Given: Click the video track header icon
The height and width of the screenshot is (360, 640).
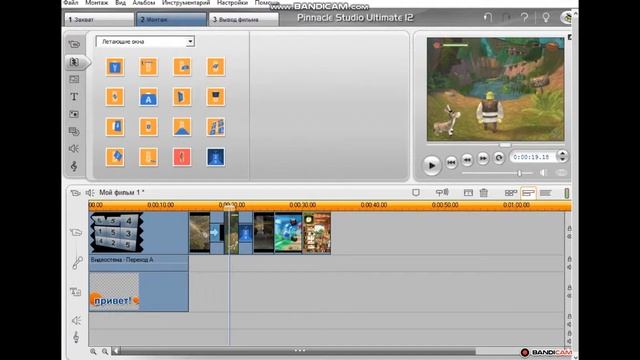Looking at the screenshot, I should pyautogui.click(x=76, y=233).
